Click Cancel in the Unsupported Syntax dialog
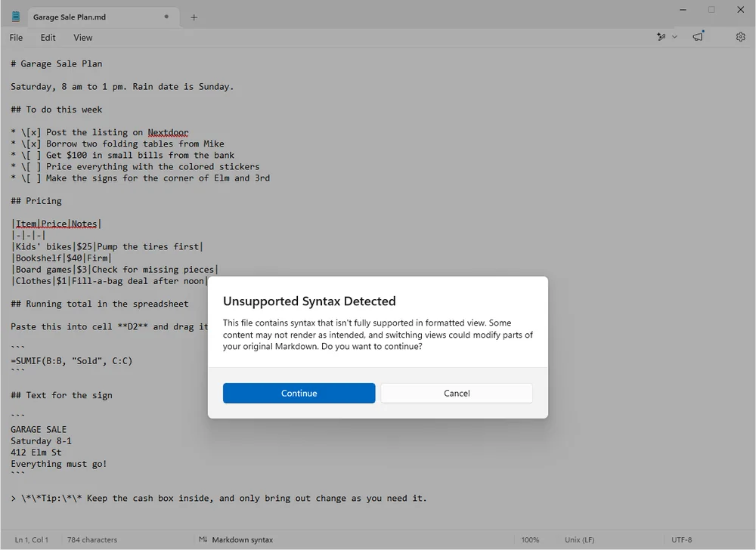Screen dimensions: 756x550 tap(457, 393)
